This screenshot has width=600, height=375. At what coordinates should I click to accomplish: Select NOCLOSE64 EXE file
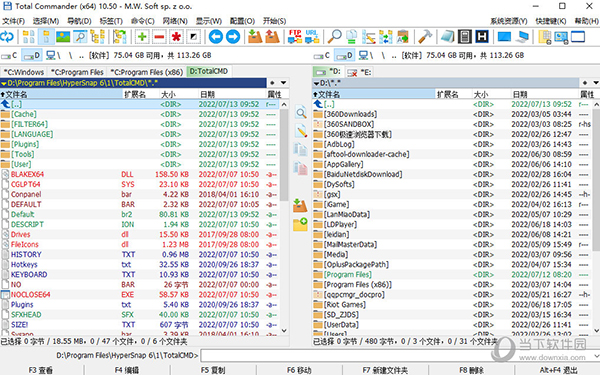point(140,295)
